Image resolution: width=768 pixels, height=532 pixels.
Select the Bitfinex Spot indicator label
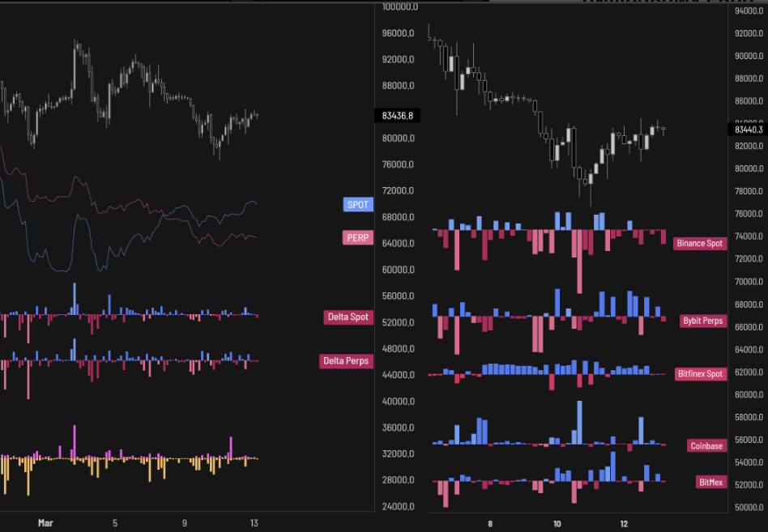point(701,373)
